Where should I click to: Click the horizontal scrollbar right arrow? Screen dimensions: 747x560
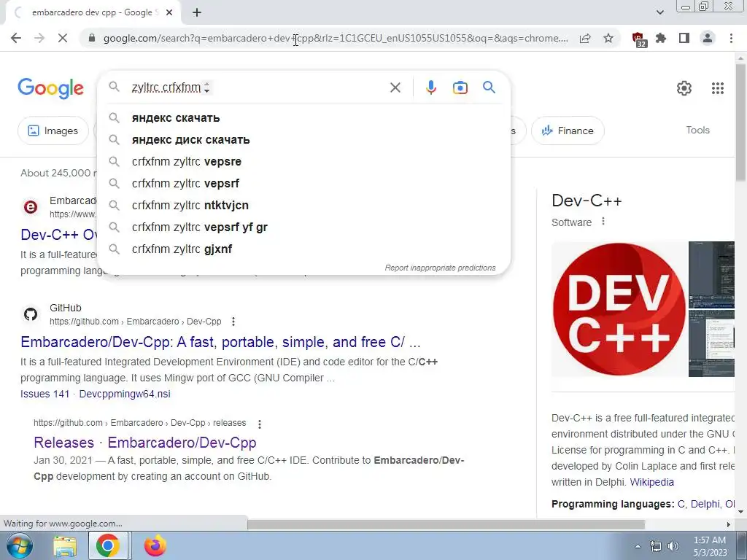(x=729, y=524)
